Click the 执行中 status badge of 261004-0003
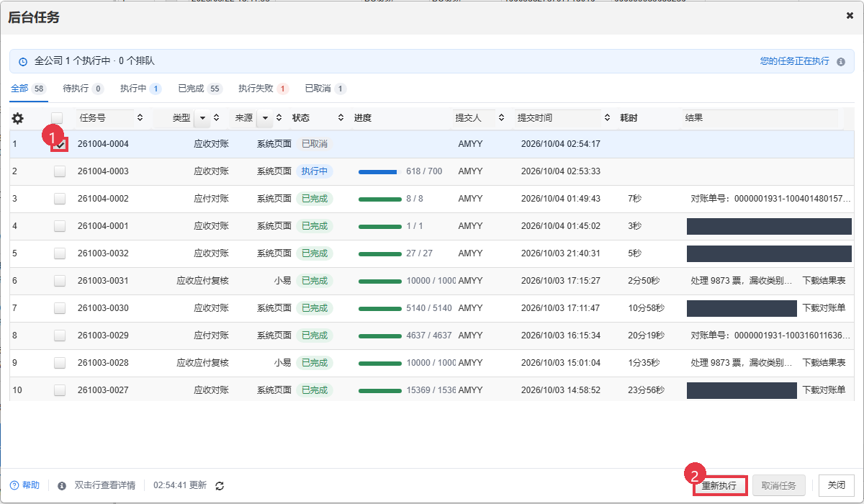This screenshot has width=864, height=504. pyautogui.click(x=315, y=171)
